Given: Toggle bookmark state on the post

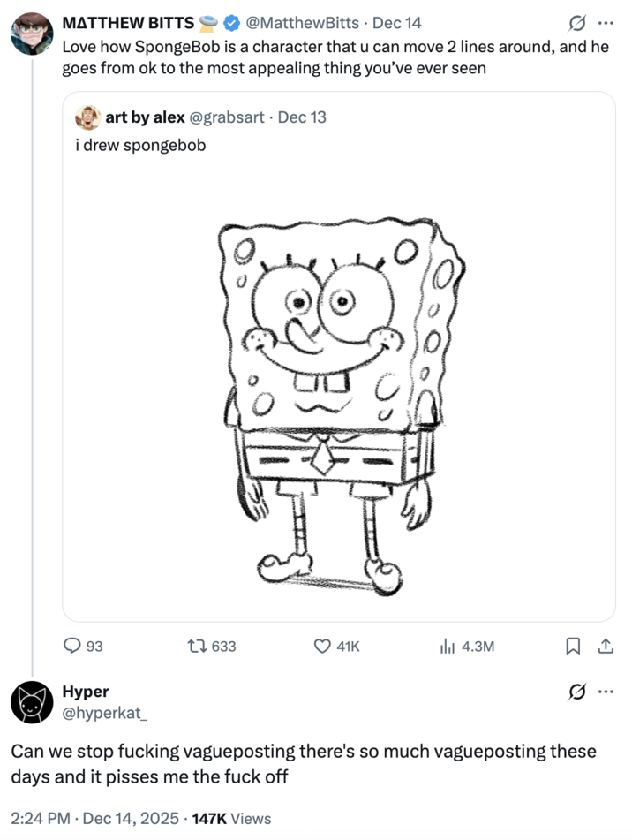Looking at the screenshot, I should [x=573, y=647].
